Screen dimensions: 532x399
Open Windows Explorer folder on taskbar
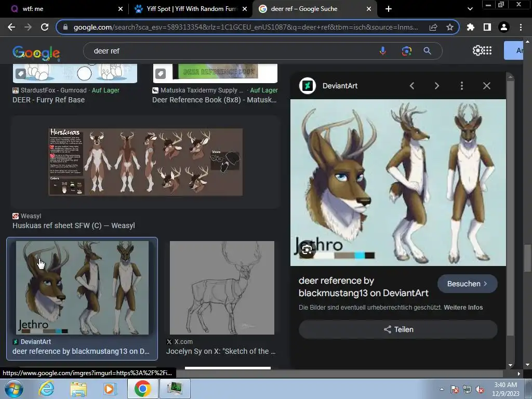[78, 389]
